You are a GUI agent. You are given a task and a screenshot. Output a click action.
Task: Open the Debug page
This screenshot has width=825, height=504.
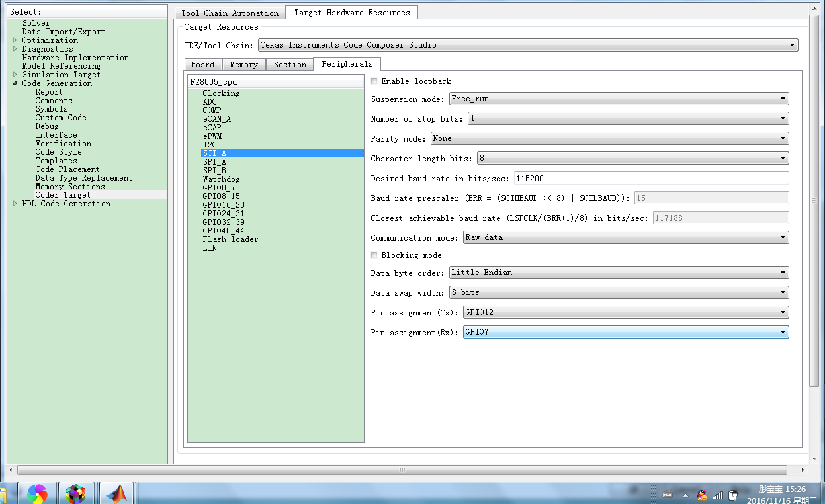47,126
